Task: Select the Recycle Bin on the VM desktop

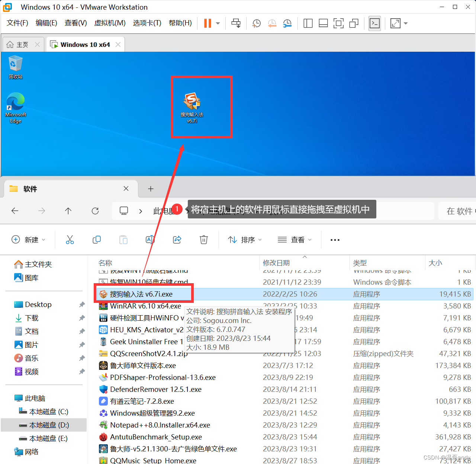Action: point(16,67)
